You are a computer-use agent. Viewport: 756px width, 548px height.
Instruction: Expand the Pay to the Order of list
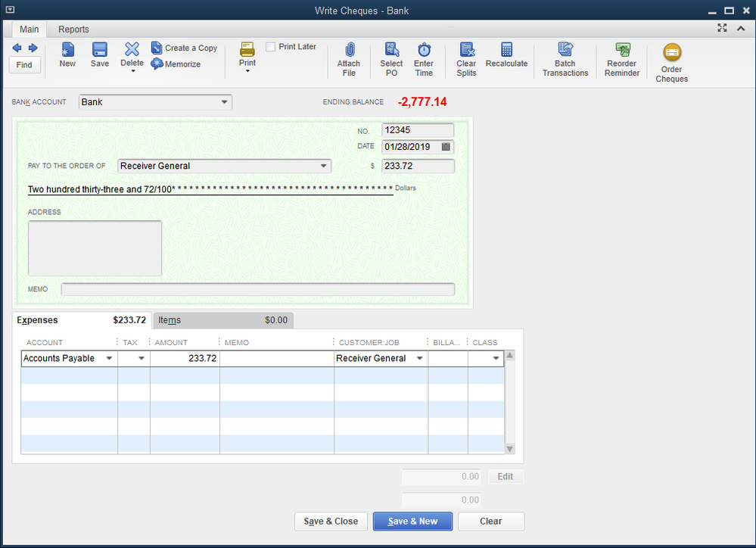click(325, 166)
